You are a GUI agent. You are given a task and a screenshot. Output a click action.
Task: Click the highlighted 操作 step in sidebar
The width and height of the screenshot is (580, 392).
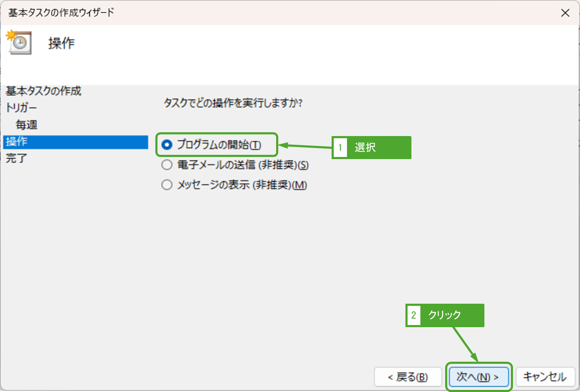[x=17, y=142]
